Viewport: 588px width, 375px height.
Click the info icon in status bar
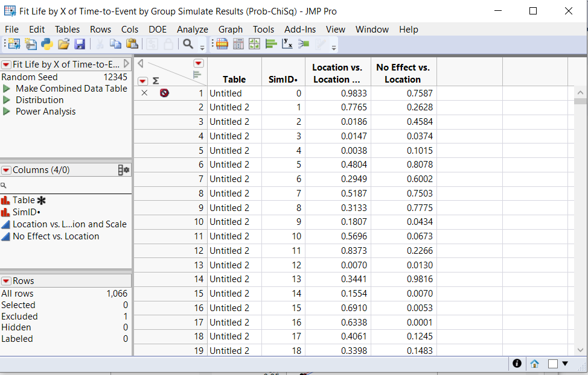tap(517, 364)
